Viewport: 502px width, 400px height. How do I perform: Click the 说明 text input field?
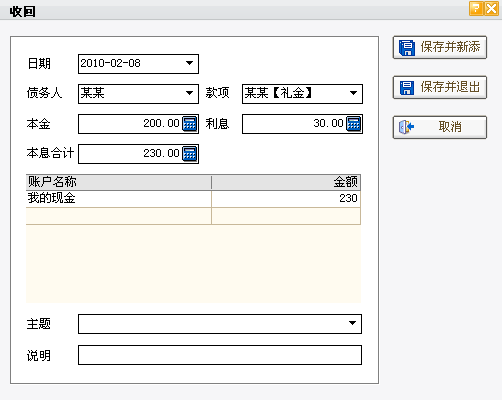[220, 355]
